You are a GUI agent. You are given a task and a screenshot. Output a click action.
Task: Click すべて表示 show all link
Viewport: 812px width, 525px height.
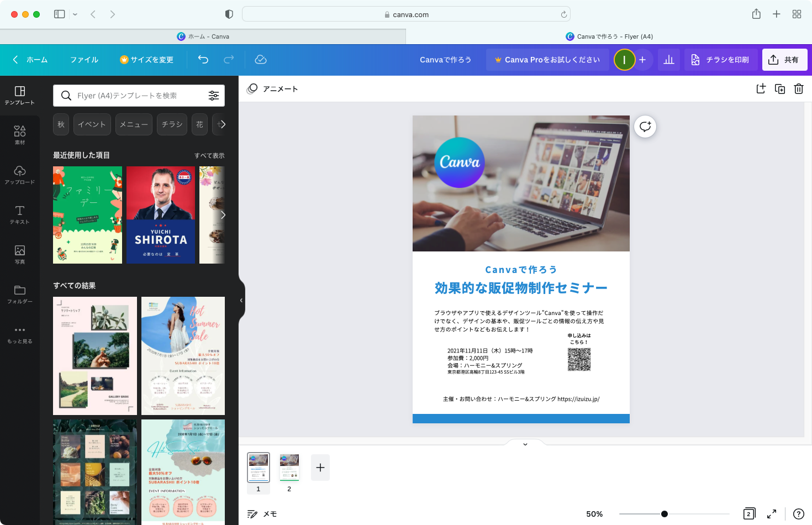click(209, 155)
